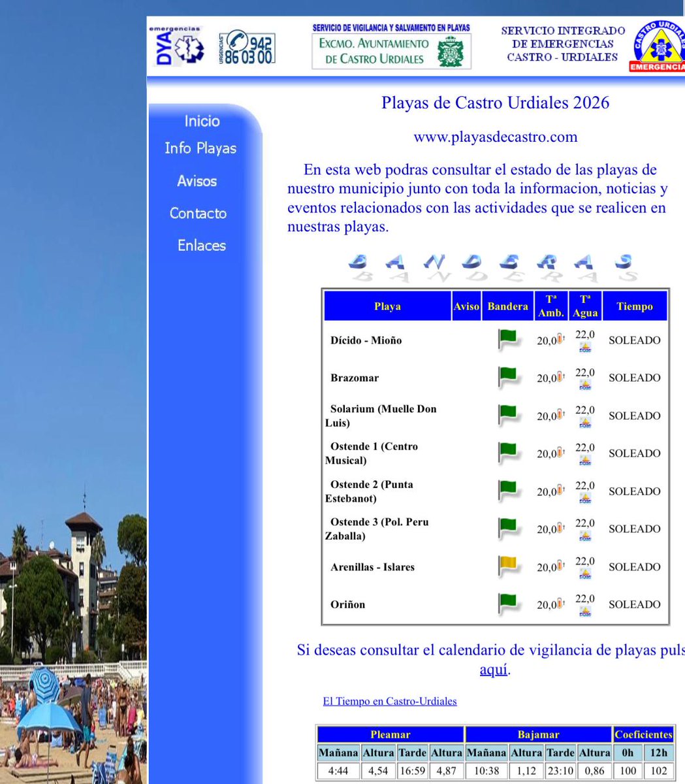The width and height of the screenshot is (685, 784).
Task: Click the Bajamar tide table header
Action: (539, 734)
